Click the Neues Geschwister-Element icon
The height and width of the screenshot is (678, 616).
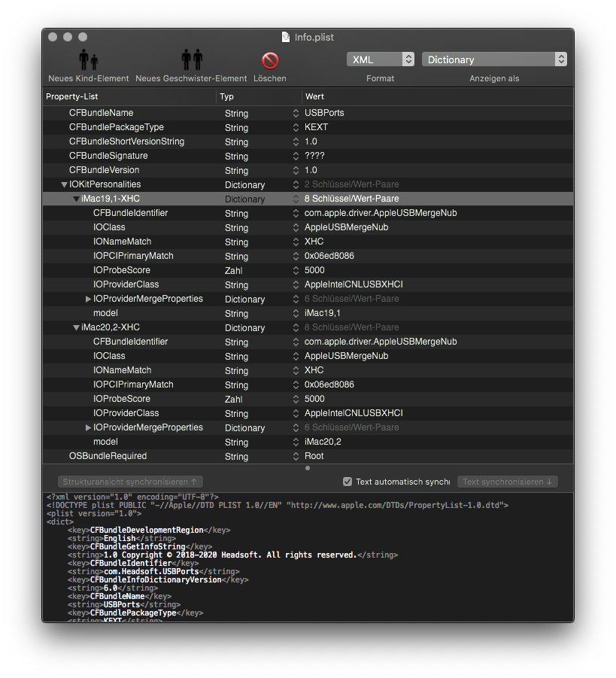(x=191, y=60)
